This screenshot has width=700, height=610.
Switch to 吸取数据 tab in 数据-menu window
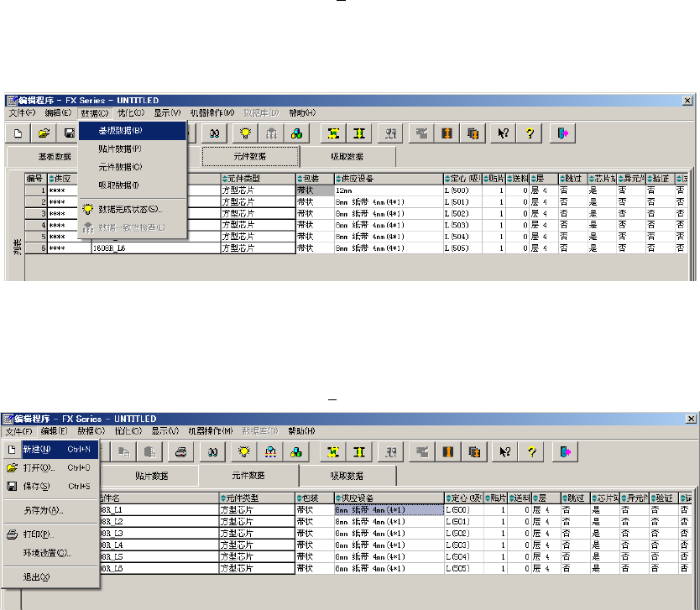pos(347,157)
